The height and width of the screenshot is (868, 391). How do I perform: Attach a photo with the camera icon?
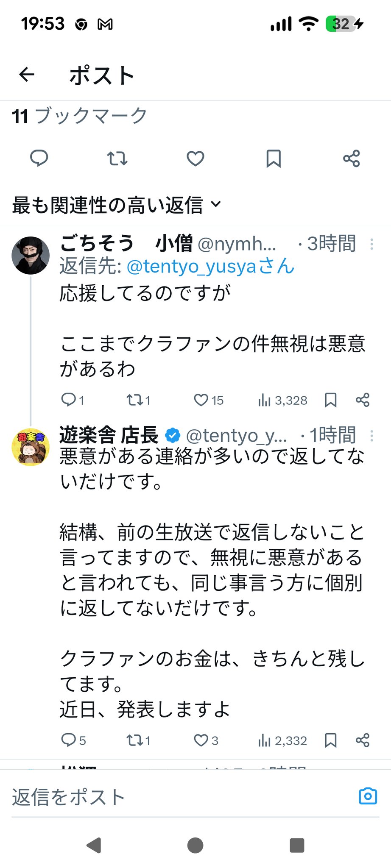368,796
